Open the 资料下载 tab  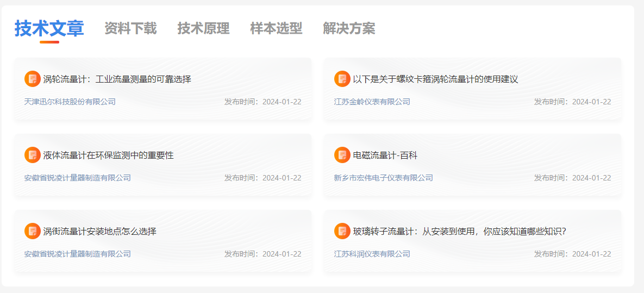(x=130, y=28)
